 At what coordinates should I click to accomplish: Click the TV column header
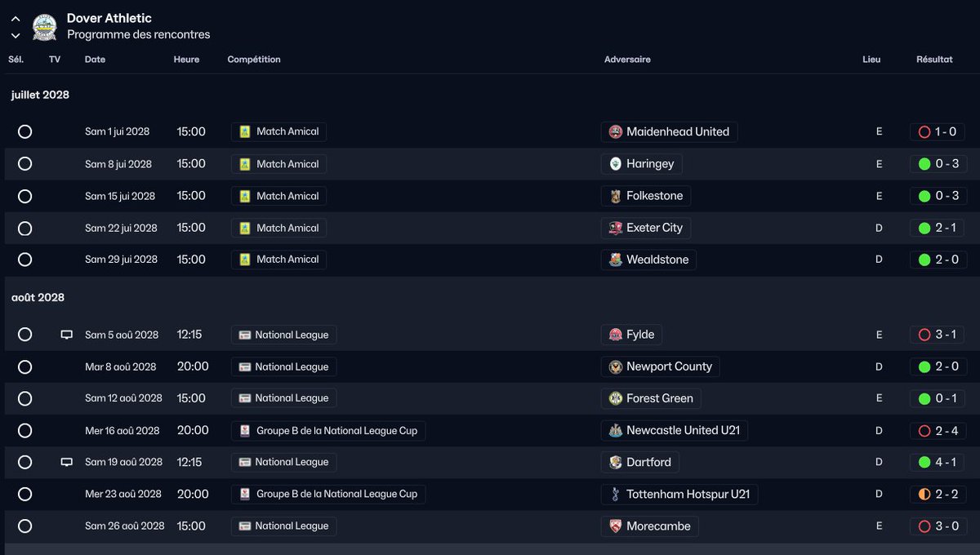(55, 60)
